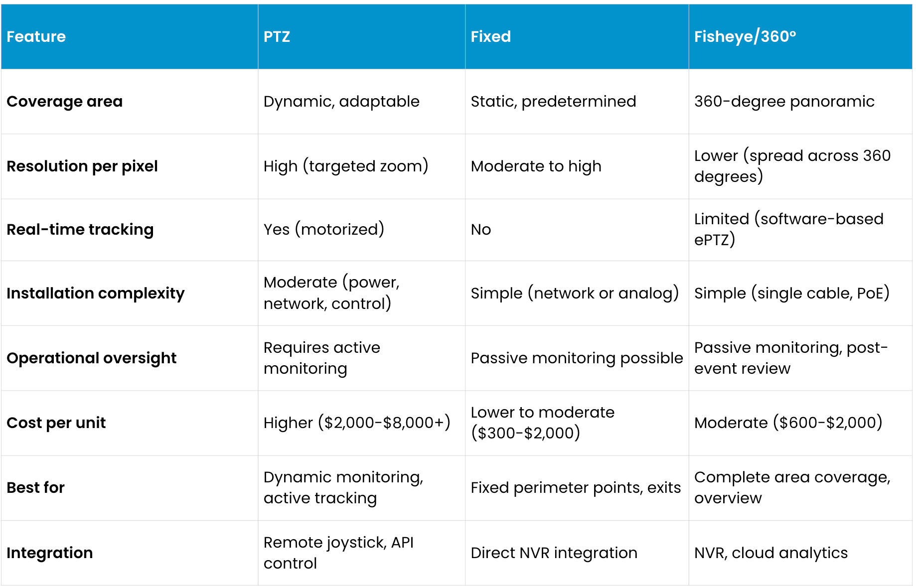Select the "NVR, cloud analytics" cell
Image resolution: width=916 pixels, height=588 pixels.
pos(770,553)
